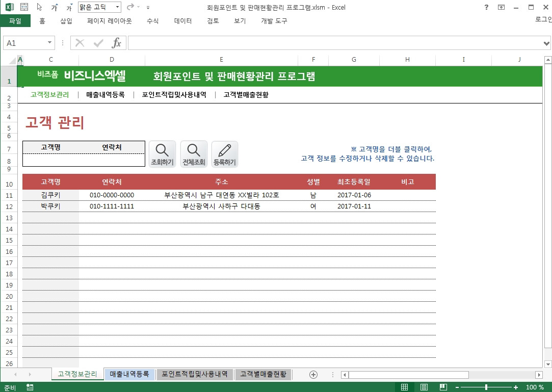Decrease font size with the smaller 가 icon
552x392 pixels.
tap(69, 7)
